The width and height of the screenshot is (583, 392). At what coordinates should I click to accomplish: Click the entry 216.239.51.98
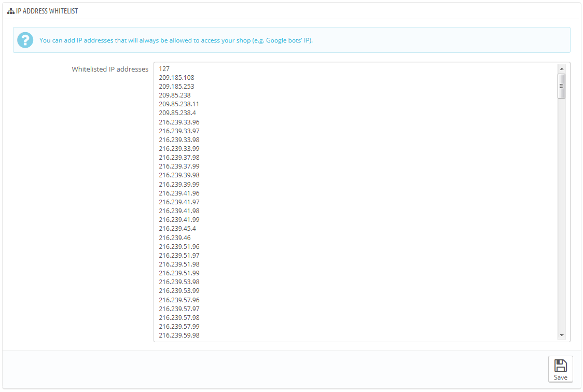tap(179, 264)
